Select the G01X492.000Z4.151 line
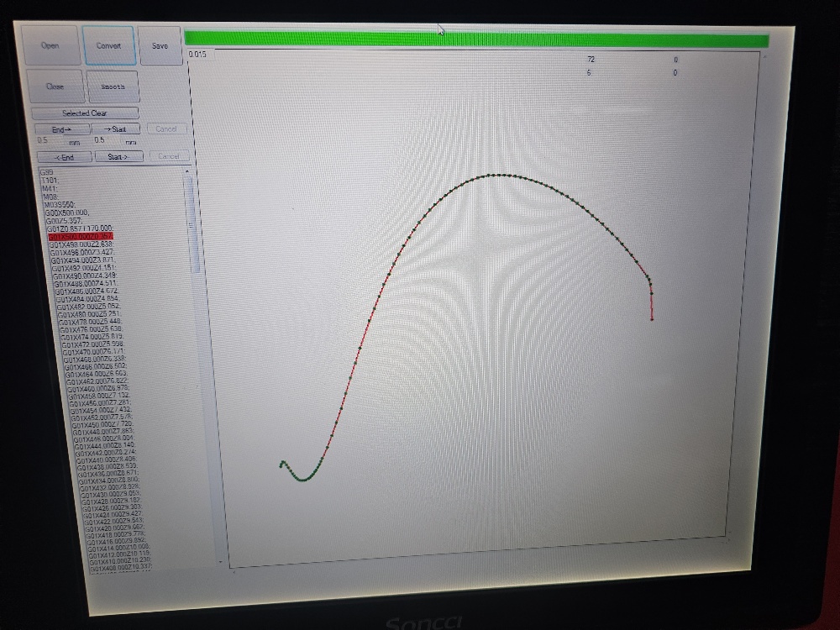The image size is (840, 630). (84, 268)
